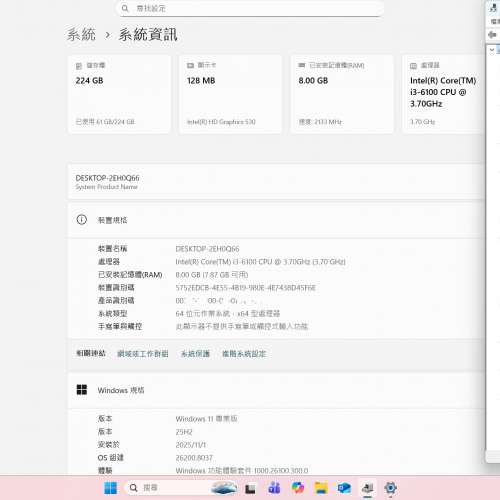The width and height of the screenshot is (500, 500).
Task: Open the 網域或工作群組 link
Action: coord(142,354)
